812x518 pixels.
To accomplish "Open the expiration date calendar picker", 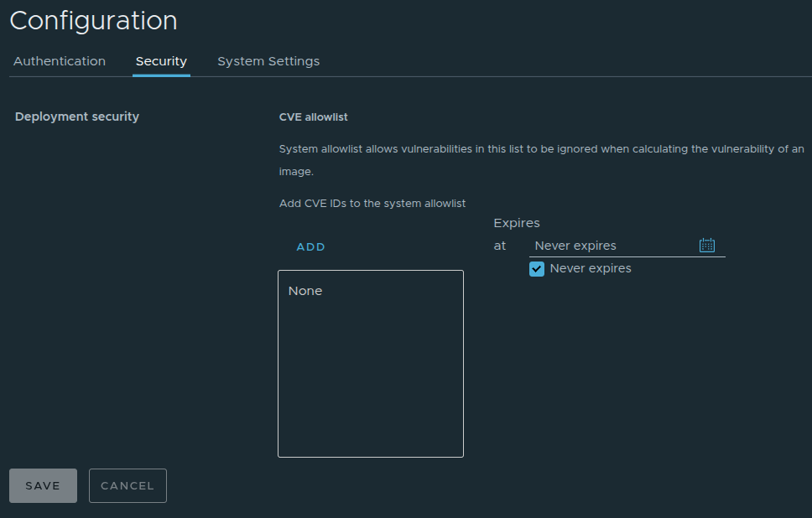I will [706, 246].
